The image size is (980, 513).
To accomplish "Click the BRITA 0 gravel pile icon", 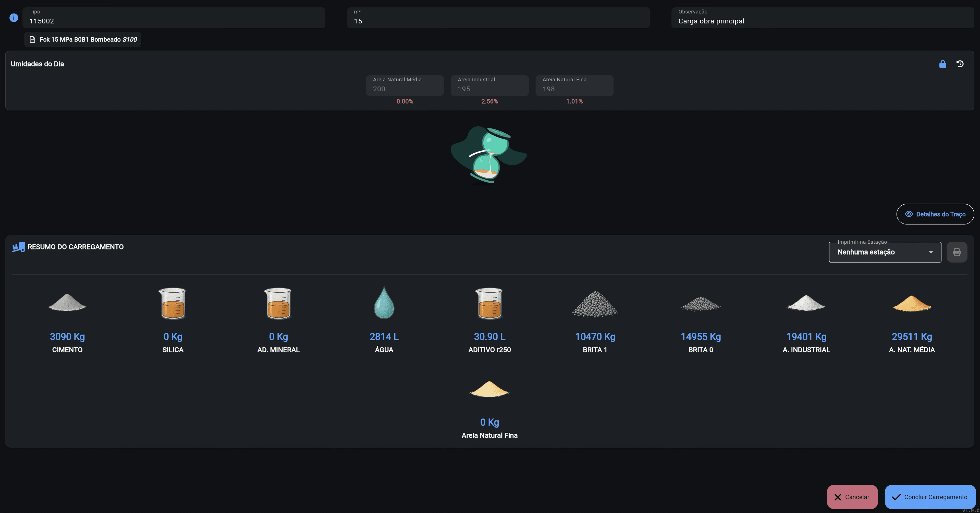I will tap(700, 304).
